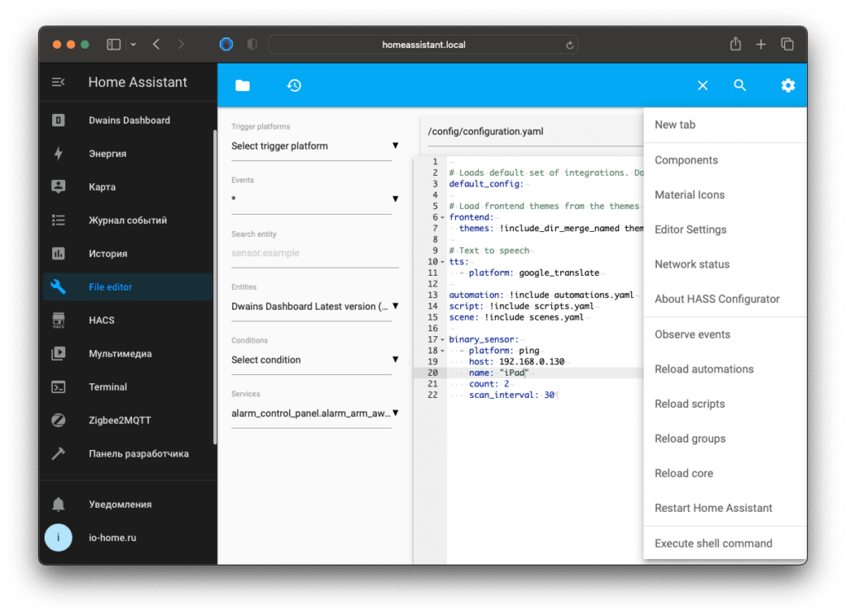Click the sidebar panel scrollbar
This screenshot has width=846, height=616.
point(215,287)
